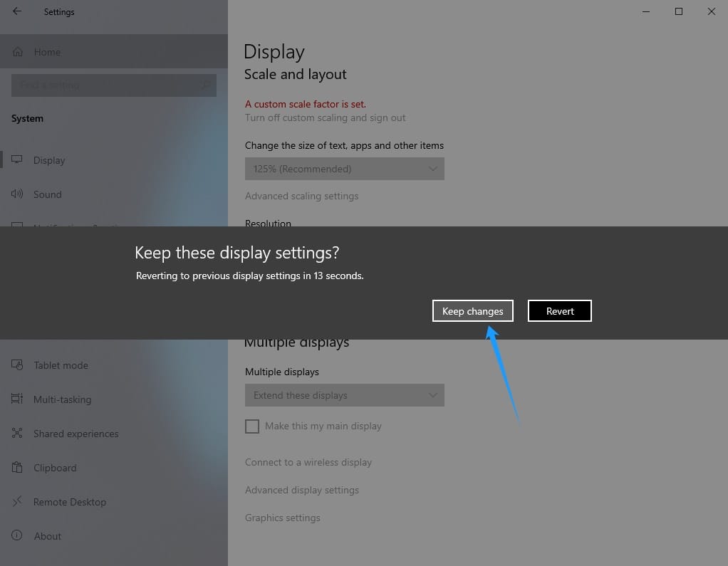
Task: Expand the Extend these displays dropdown
Action: pos(344,395)
